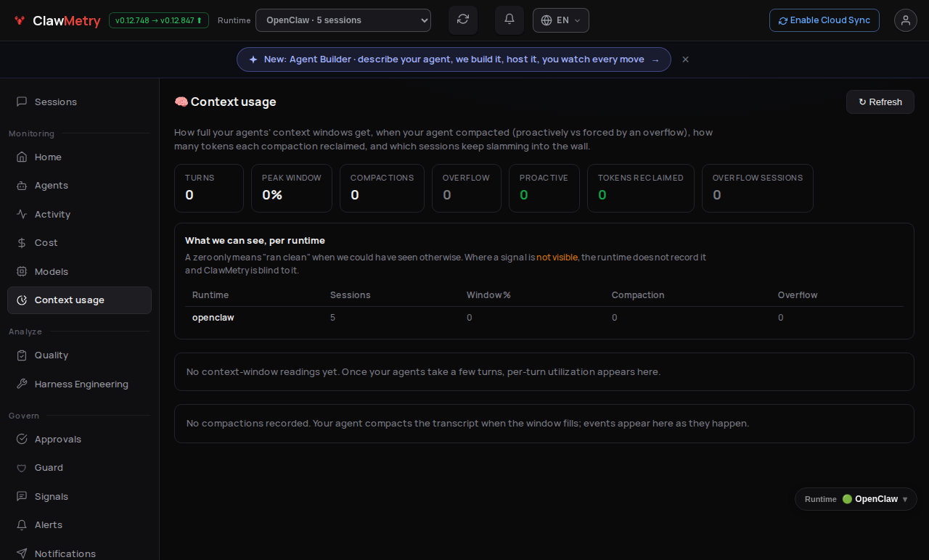The image size is (929, 560).
Task: Dismiss the Agent Builder announcement banner
Action: click(685, 59)
